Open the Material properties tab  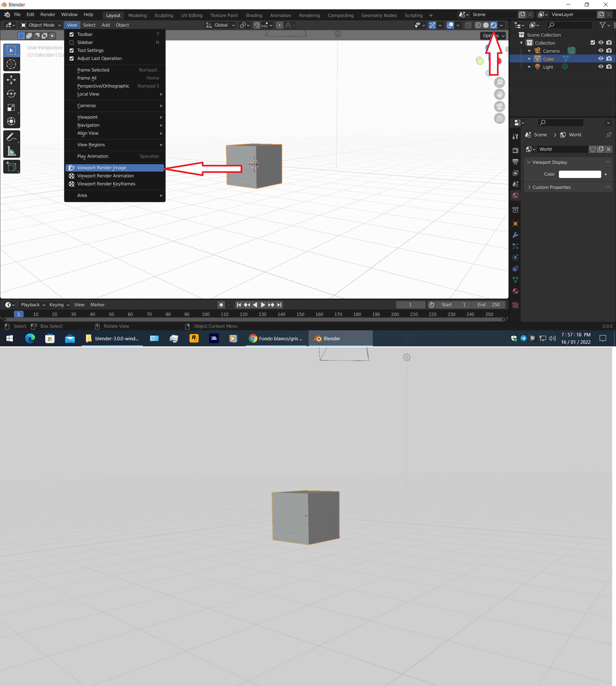coord(515,291)
